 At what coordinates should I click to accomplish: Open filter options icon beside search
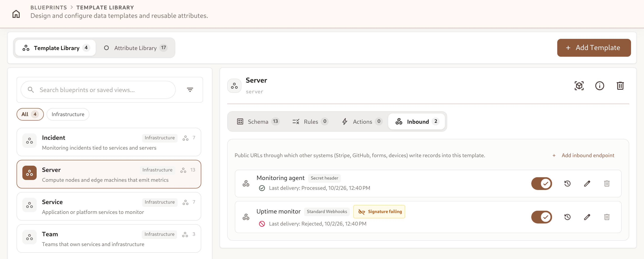(190, 90)
